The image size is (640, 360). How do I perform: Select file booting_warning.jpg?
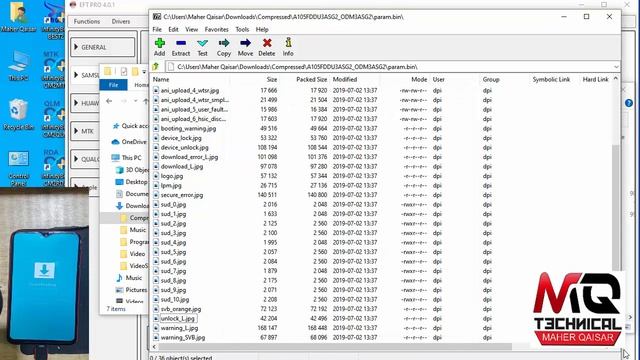pos(188,129)
